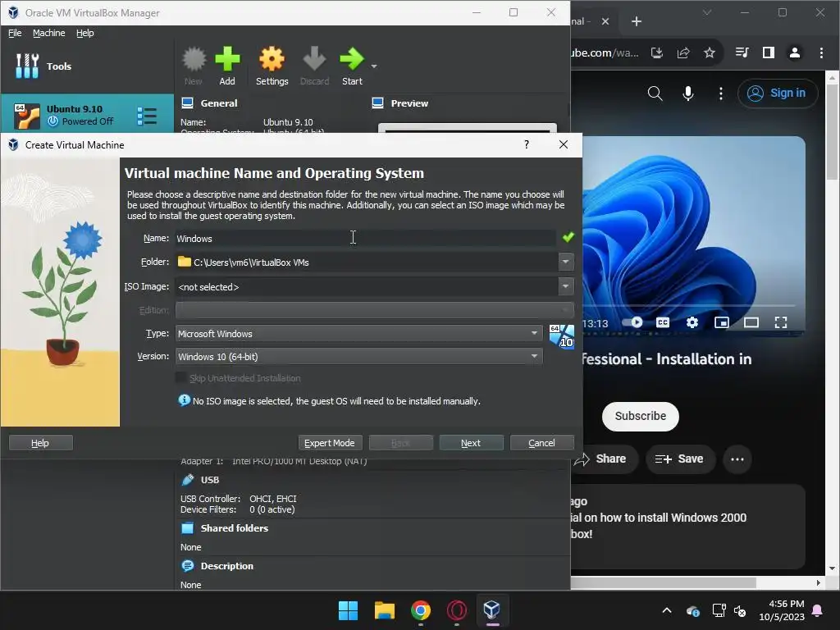Screen dimensions: 840x630
Task: Open Opera from the taskbar
Action: tap(456, 610)
